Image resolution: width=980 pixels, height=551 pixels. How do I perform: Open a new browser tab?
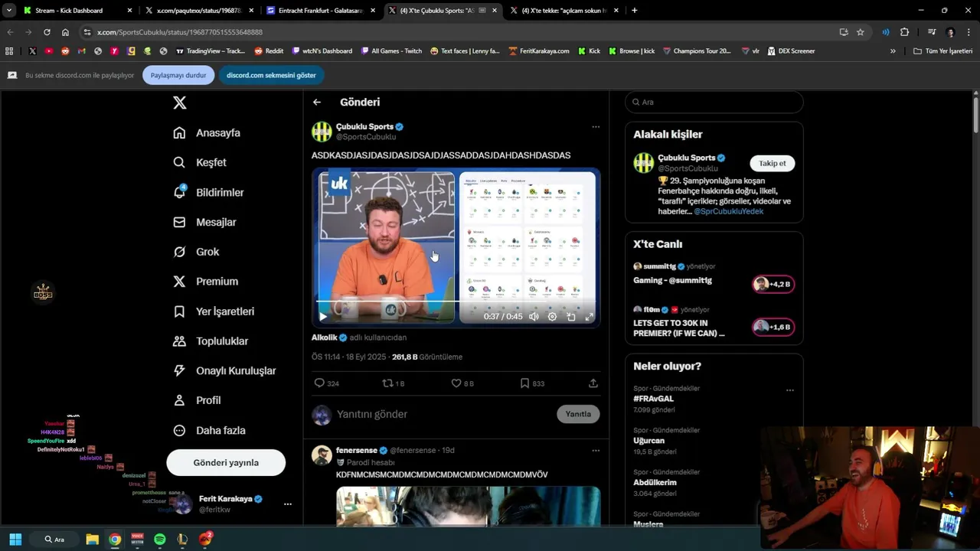[x=634, y=11]
